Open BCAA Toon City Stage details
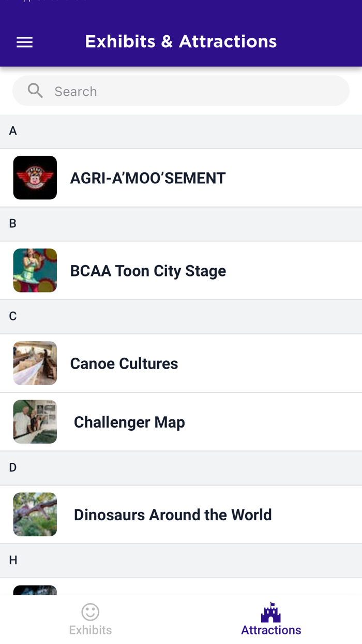Image resolution: width=362 pixels, height=644 pixels. click(148, 271)
